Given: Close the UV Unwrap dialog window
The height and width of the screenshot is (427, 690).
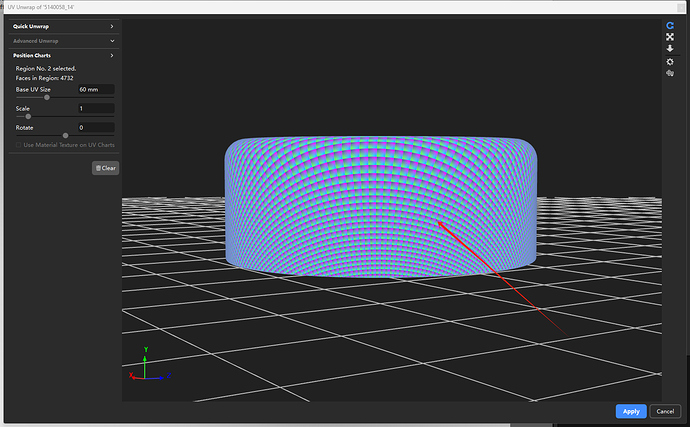Looking at the screenshot, I should 682,7.
